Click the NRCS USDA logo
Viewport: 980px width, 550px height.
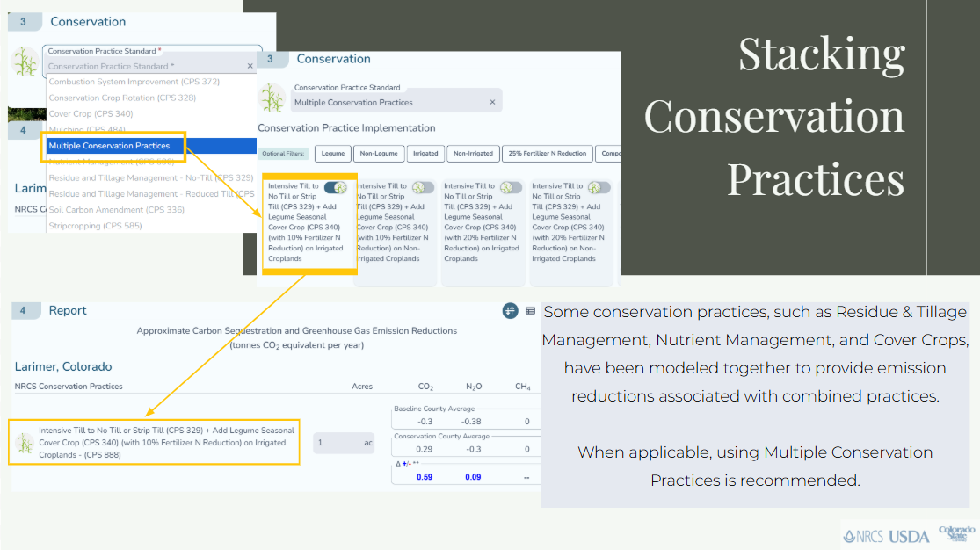pyautogui.click(x=886, y=536)
